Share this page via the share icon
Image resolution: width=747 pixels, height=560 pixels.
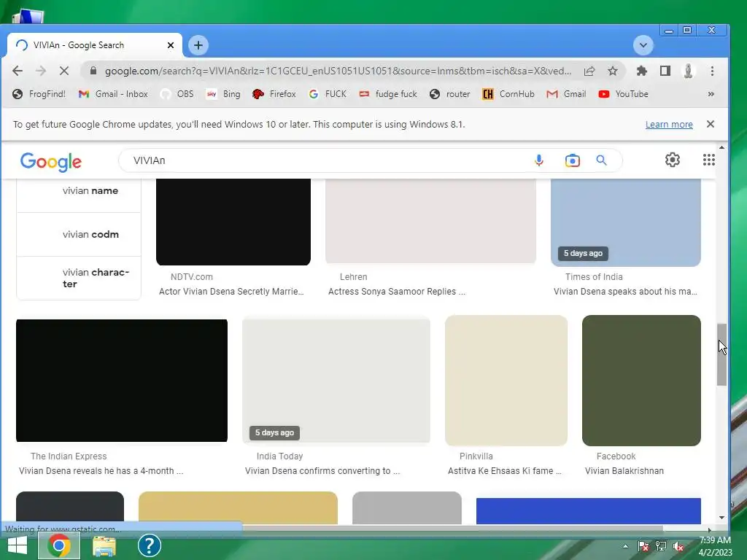[x=589, y=71]
